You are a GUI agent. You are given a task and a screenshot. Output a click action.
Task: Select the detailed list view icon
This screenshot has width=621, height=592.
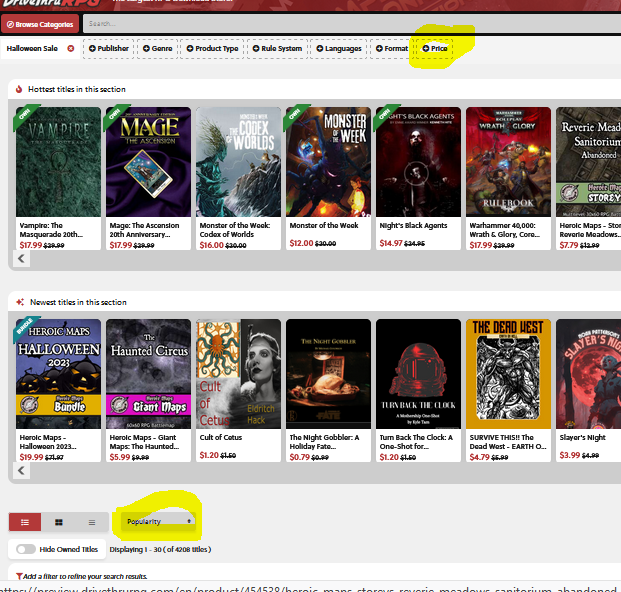tap(25, 522)
